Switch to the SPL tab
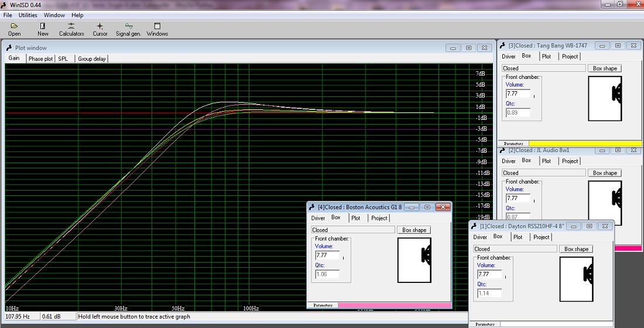The height and width of the screenshot is (328, 644). (x=63, y=58)
